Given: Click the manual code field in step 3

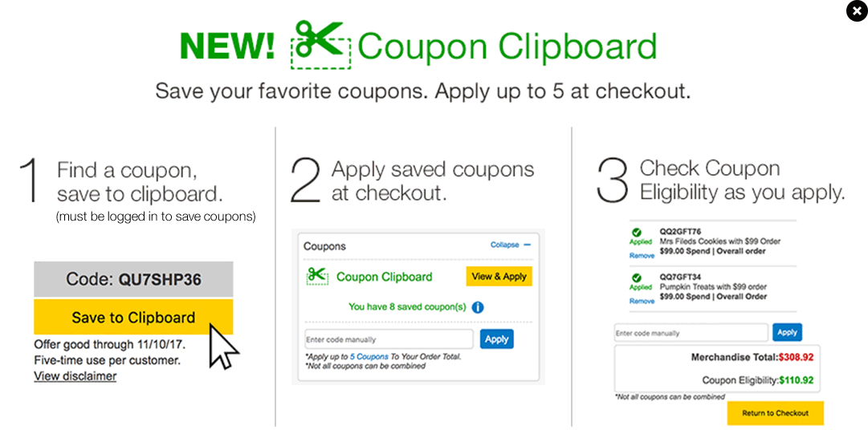Looking at the screenshot, I should [x=691, y=333].
